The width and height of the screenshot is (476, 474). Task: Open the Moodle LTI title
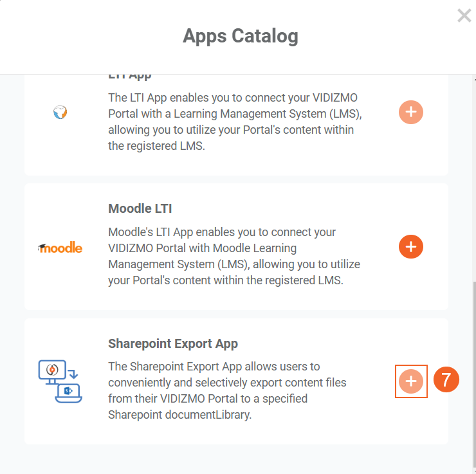140,208
